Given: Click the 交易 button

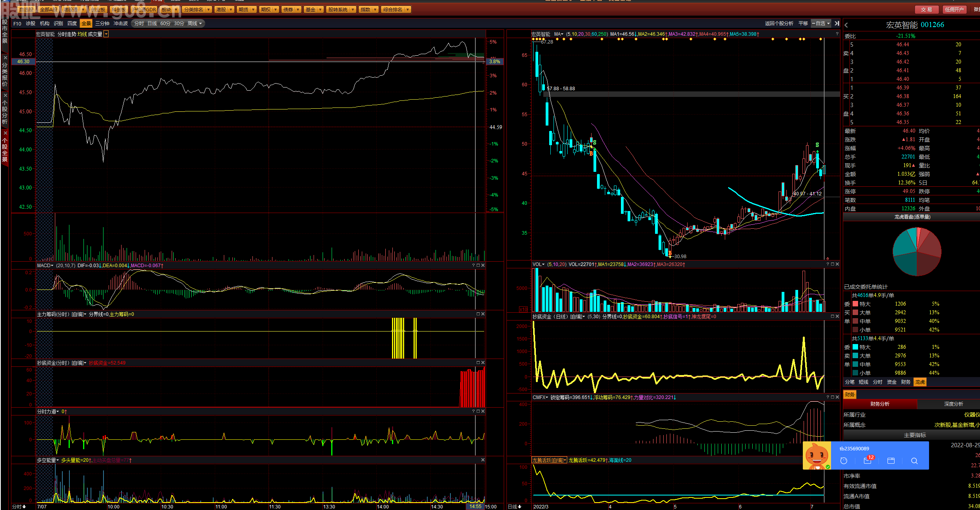Looking at the screenshot, I should pos(927,9).
